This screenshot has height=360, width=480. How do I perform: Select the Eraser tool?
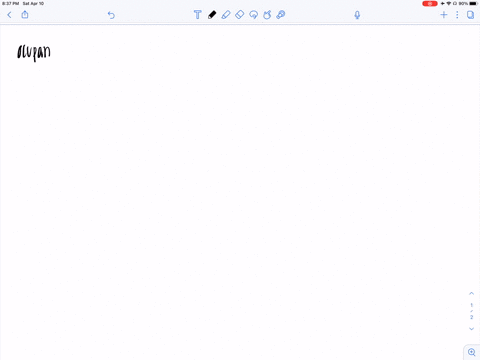coord(240,15)
